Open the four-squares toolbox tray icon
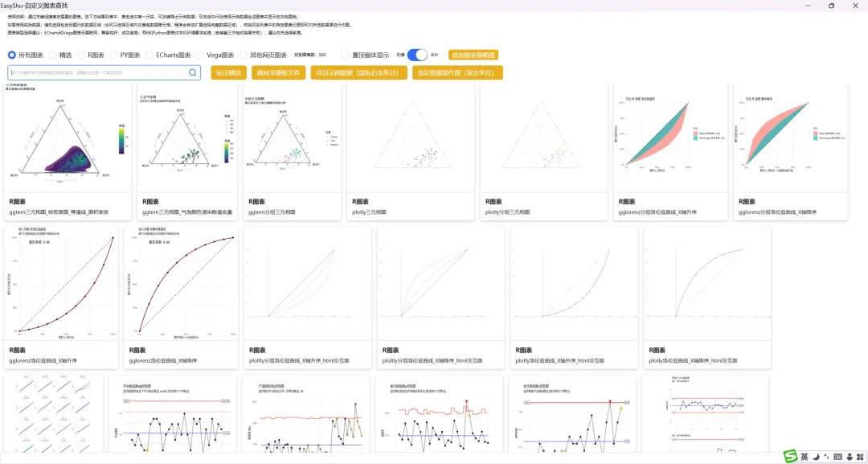The height and width of the screenshot is (464, 868). pos(860,457)
